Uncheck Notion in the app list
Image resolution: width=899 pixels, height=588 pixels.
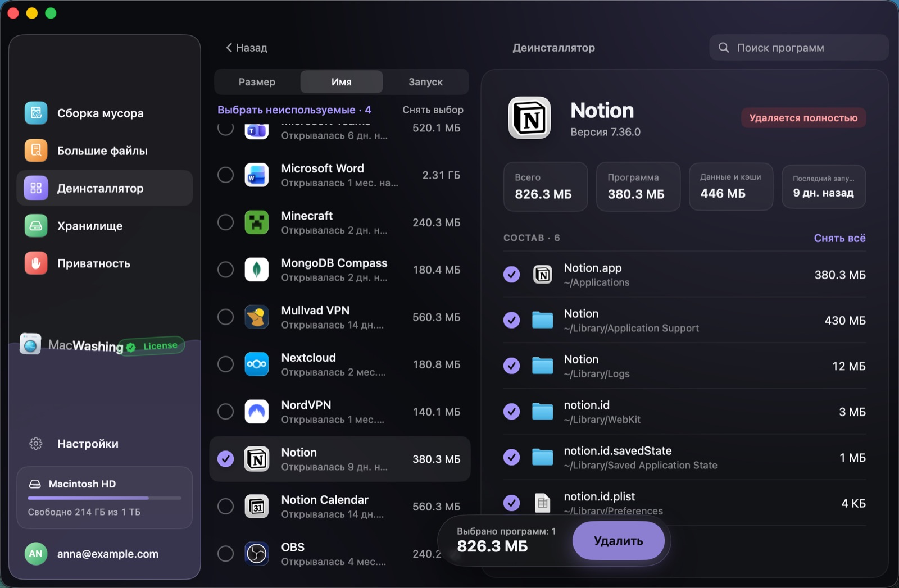[x=225, y=459]
